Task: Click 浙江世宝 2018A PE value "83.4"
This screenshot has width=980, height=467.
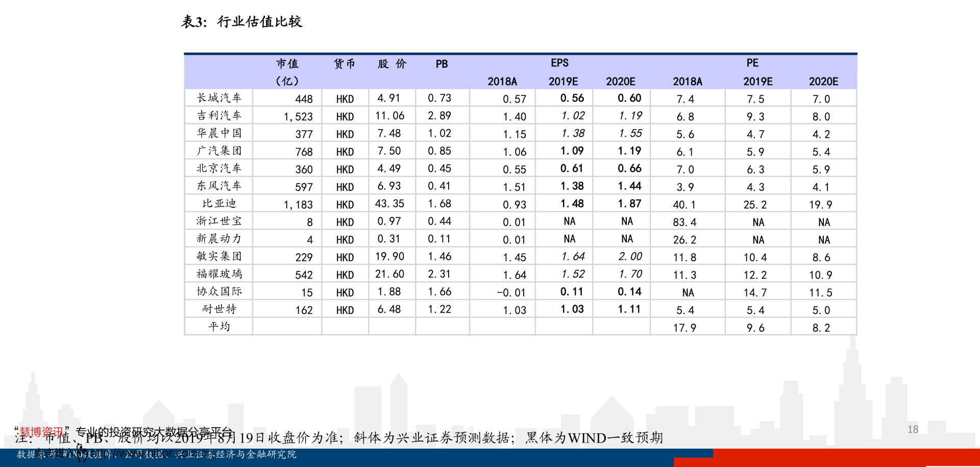Action: tap(684, 223)
